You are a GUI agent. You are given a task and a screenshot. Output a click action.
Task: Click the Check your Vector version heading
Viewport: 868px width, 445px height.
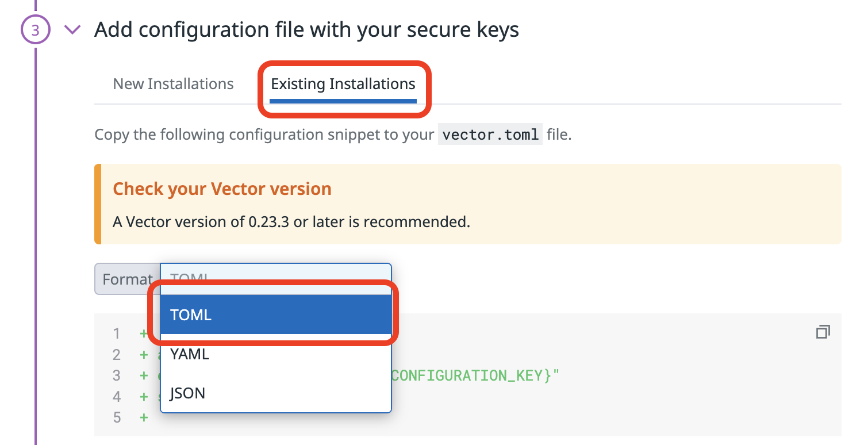[222, 189]
